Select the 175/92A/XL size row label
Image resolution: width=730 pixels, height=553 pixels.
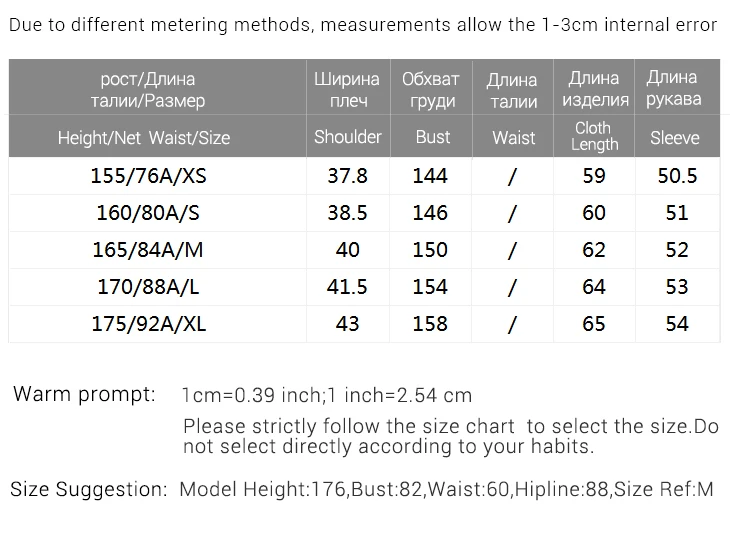[x=148, y=324]
